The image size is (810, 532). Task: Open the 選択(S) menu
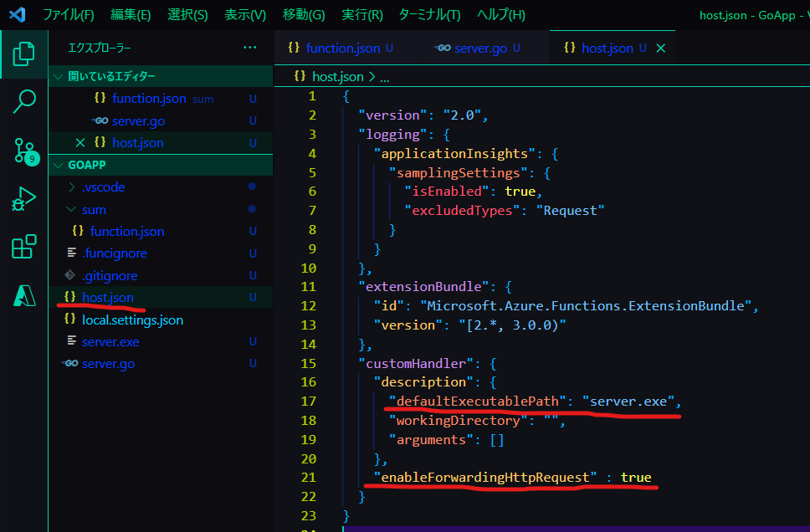187,14
